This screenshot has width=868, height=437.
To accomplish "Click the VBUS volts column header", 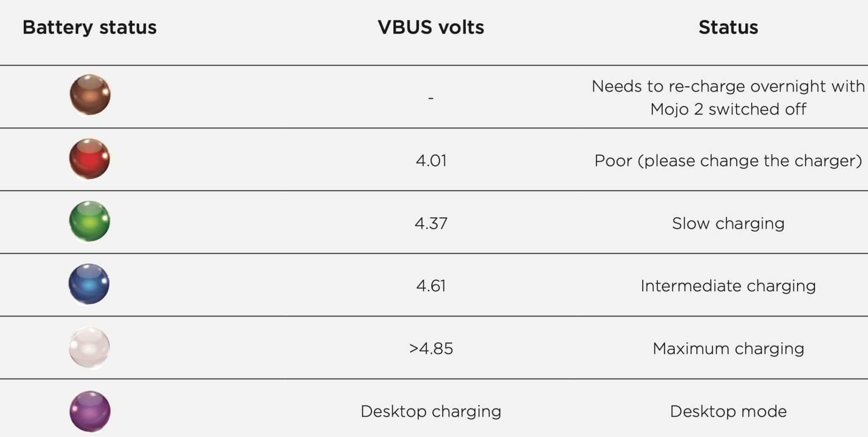I will (x=431, y=28).
